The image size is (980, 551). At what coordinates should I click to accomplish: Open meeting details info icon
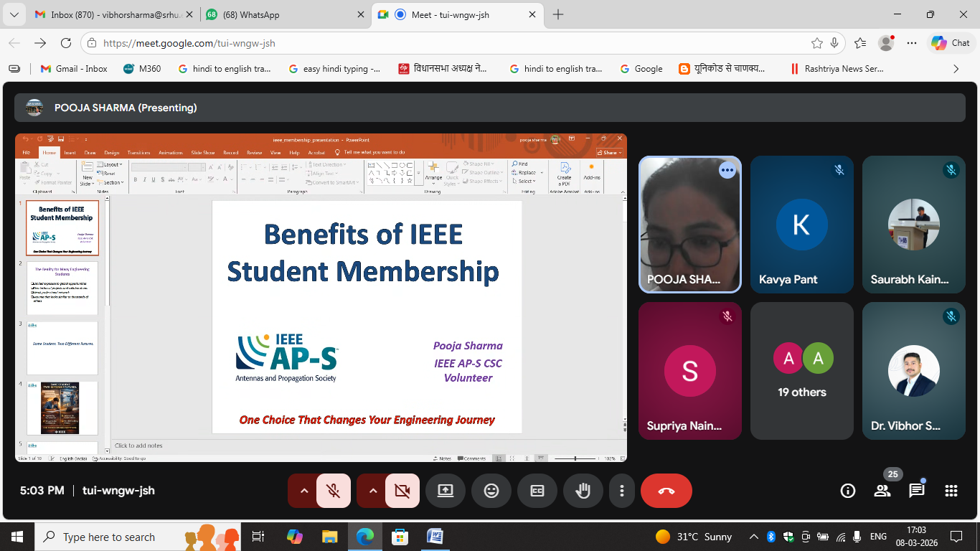847,491
